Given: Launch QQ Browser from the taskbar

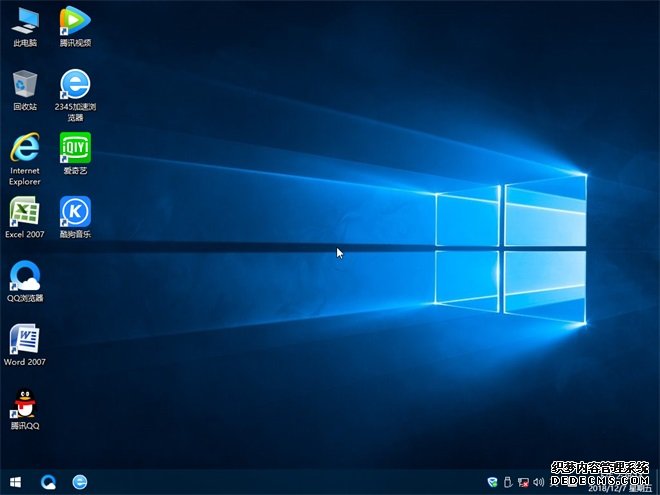Looking at the screenshot, I should pos(48,482).
